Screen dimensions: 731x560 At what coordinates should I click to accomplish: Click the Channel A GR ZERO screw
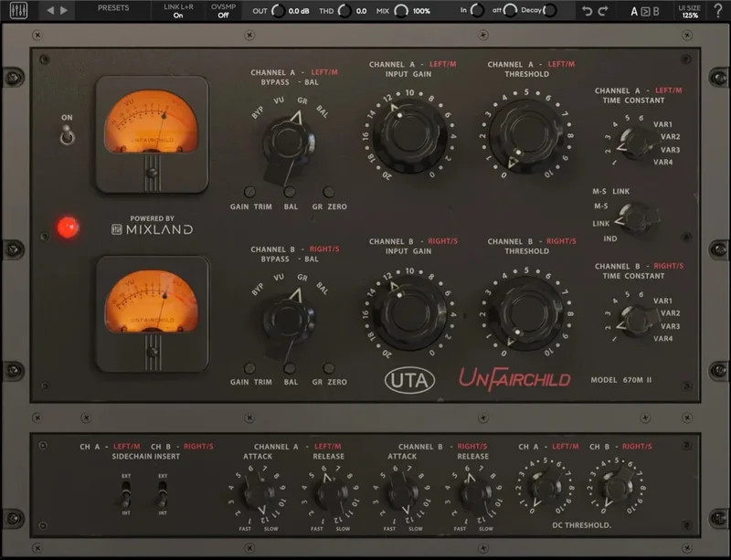tap(329, 192)
